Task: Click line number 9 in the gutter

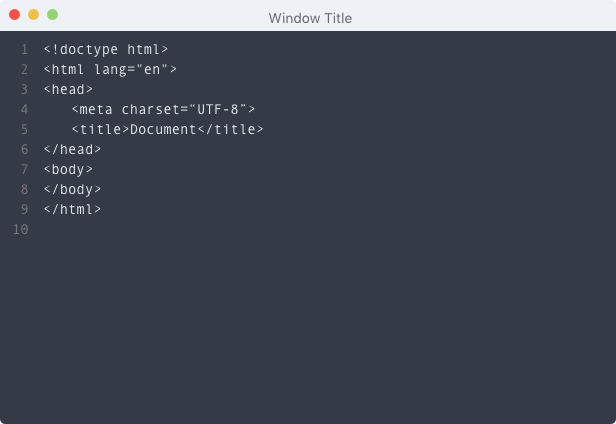Action: click(x=24, y=209)
